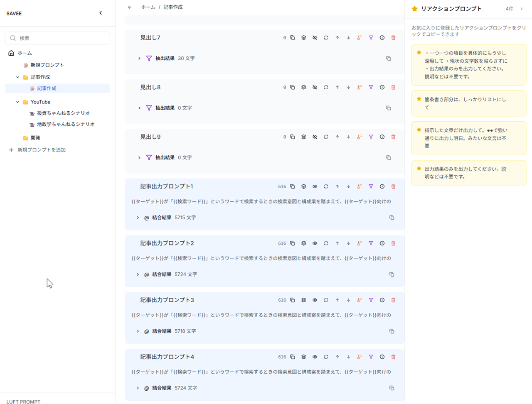The width and height of the screenshot is (532, 404).
Task: Copy 見出し9 抽出結果 with copy icon
Action: (389, 158)
